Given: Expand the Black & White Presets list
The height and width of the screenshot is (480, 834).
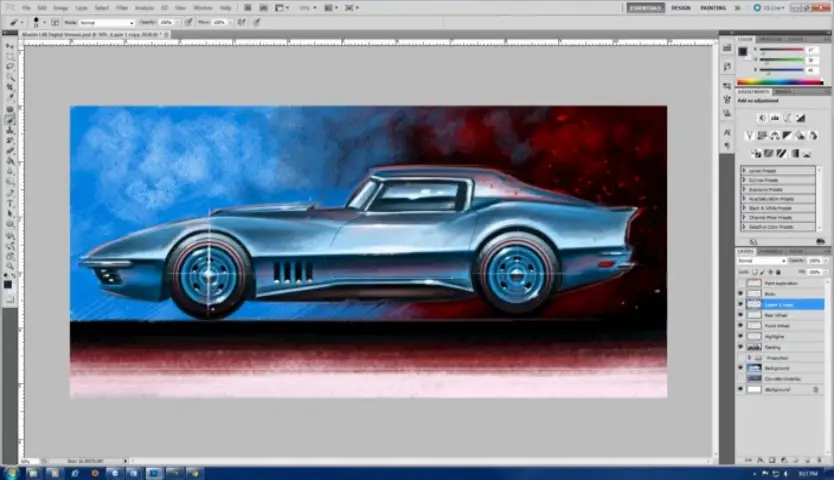Looking at the screenshot, I should pyautogui.click(x=744, y=208).
